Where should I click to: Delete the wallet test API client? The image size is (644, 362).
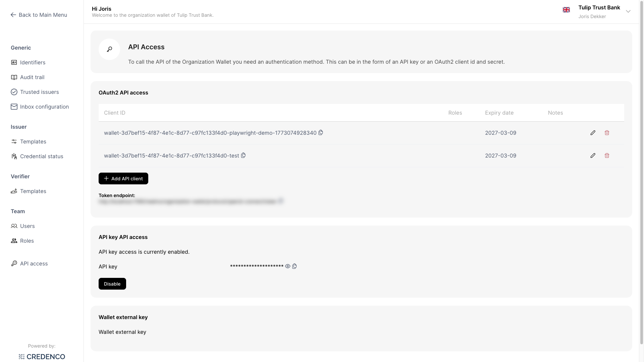(607, 156)
